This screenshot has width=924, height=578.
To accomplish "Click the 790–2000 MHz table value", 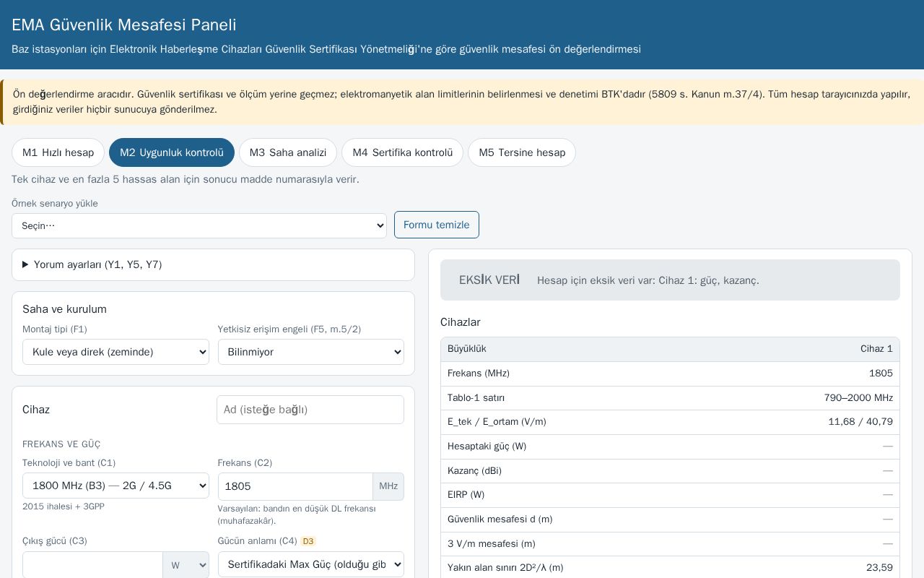I will (x=858, y=398).
